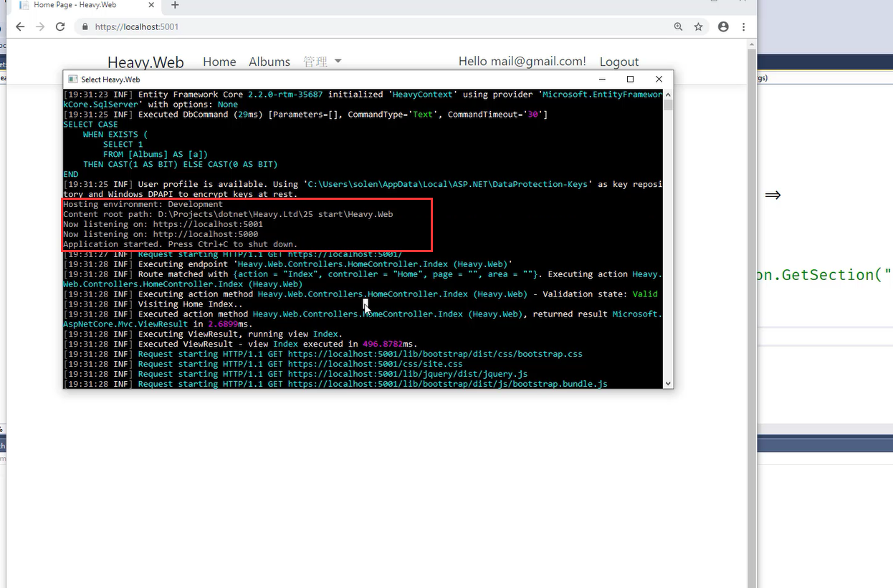This screenshot has width=893, height=588.
Task: Open the Hello mail@gmail.com! account link
Action: tap(522, 62)
